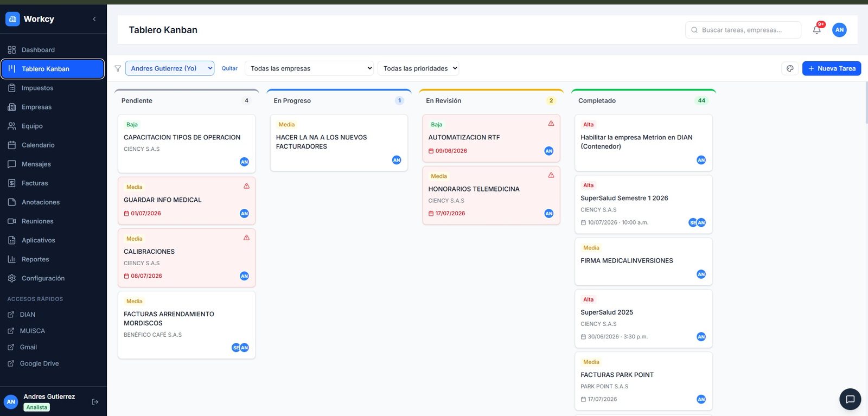Open the Google Drive quick access link
This screenshot has height=416, width=868.
(39, 363)
